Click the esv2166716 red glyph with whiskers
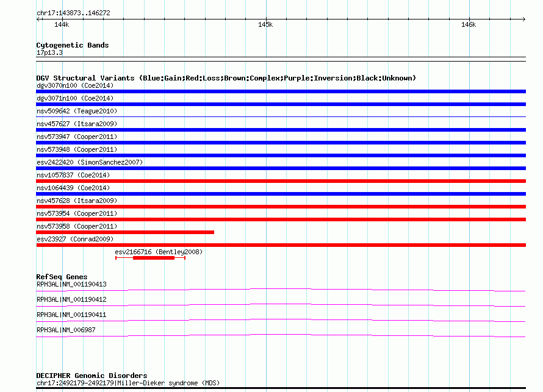The height and width of the screenshot is (392, 543). coord(150,258)
